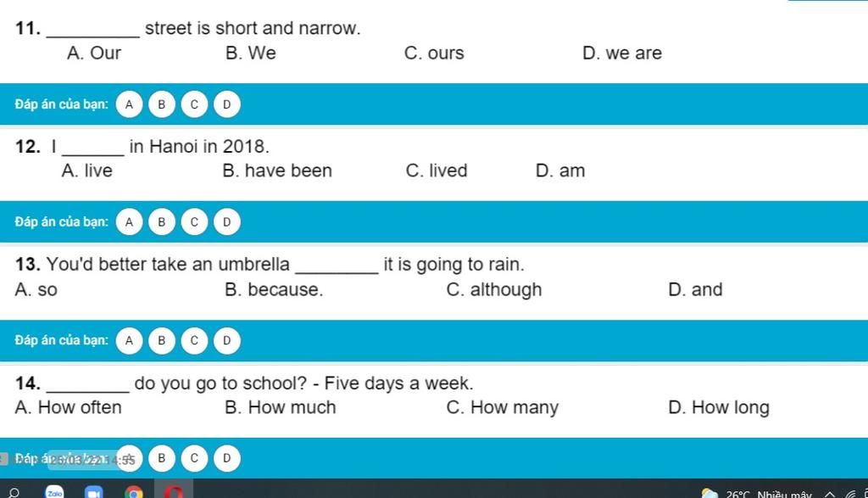Mark answer D for question 11
Viewport: 868px width, 498px height.
227,104
